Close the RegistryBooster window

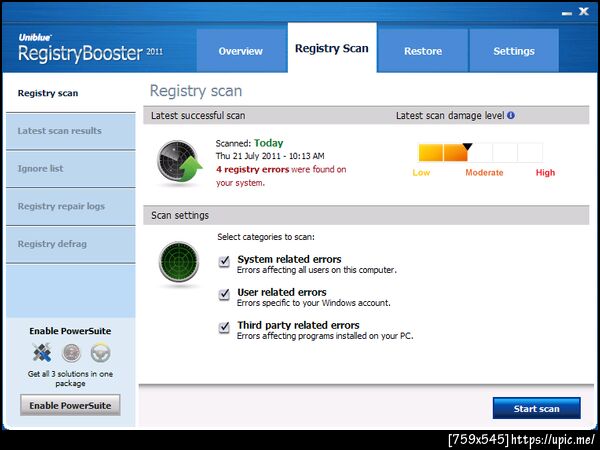tap(584, 11)
